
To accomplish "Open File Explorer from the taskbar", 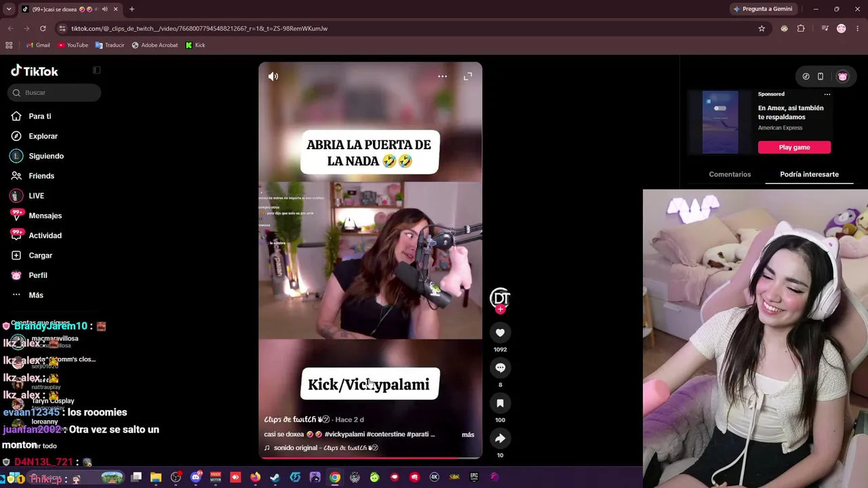I will (156, 477).
